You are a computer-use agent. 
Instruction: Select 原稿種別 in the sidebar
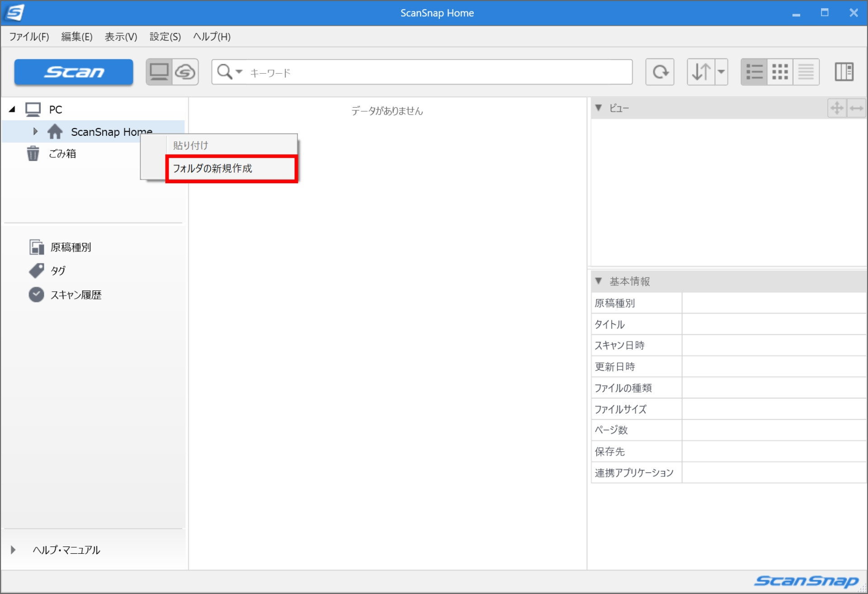[71, 247]
